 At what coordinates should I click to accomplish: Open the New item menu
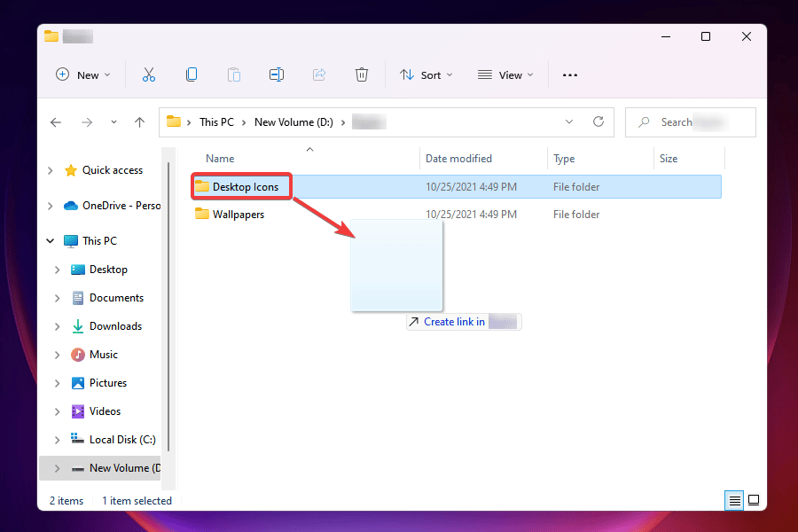pos(82,74)
